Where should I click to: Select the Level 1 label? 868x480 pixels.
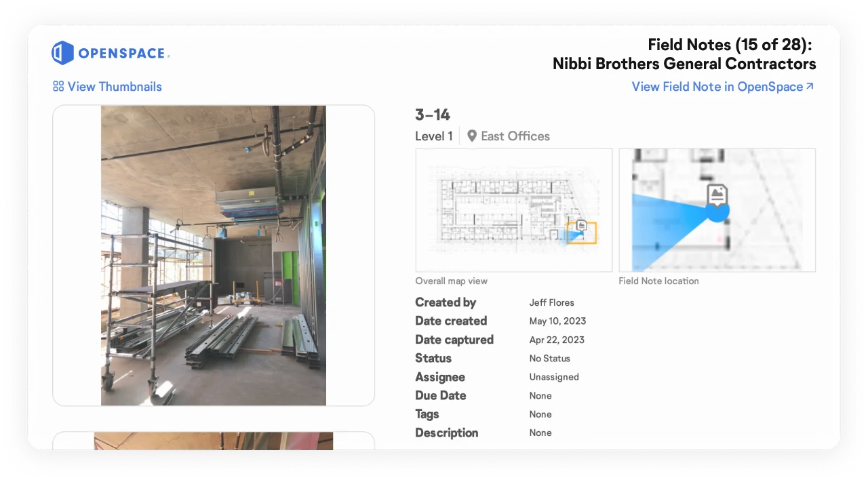coord(433,136)
